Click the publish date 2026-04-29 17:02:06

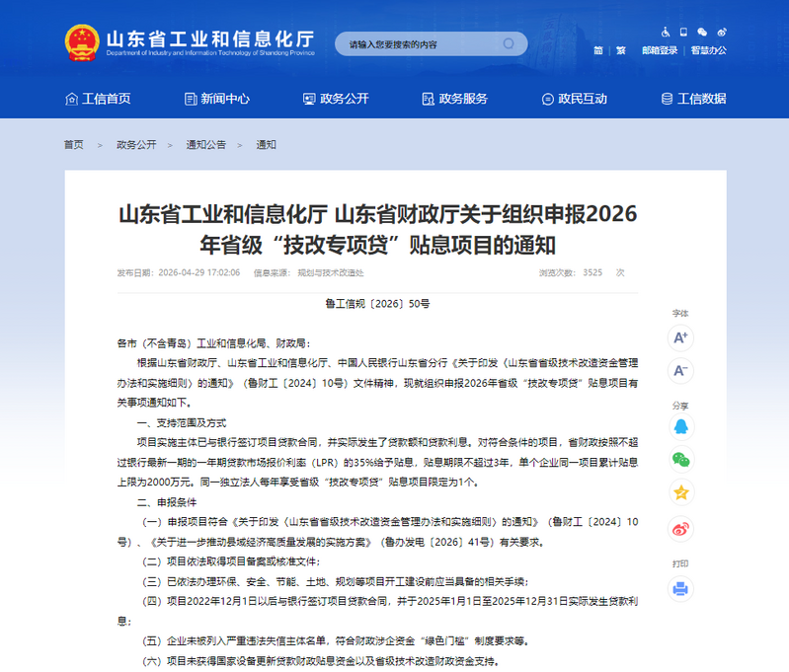click(x=199, y=272)
